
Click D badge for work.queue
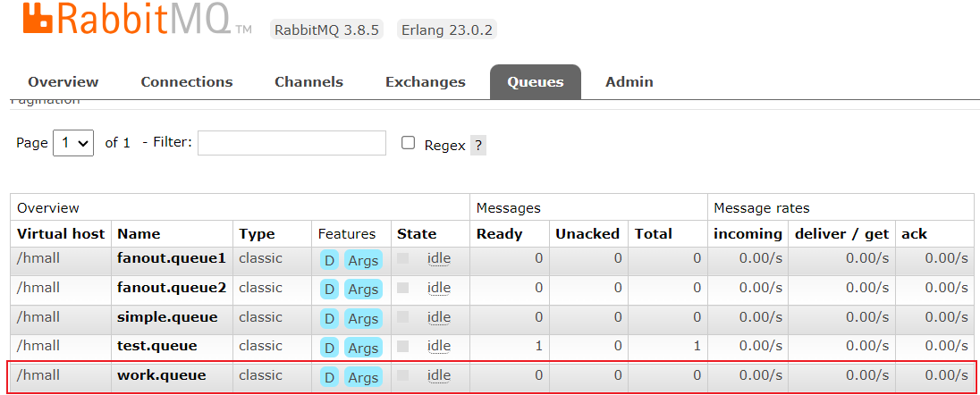coord(329,377)
